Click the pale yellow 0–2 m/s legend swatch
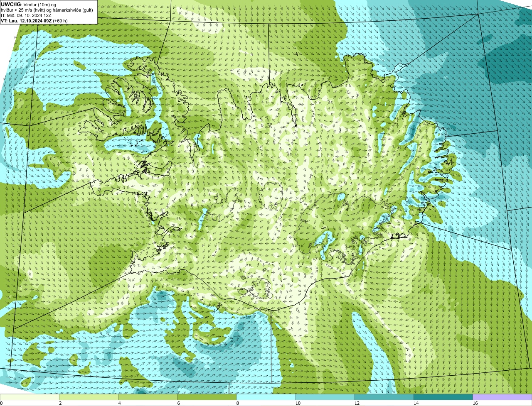The height and width of the screenshot is (406, 532). point(30,397)
